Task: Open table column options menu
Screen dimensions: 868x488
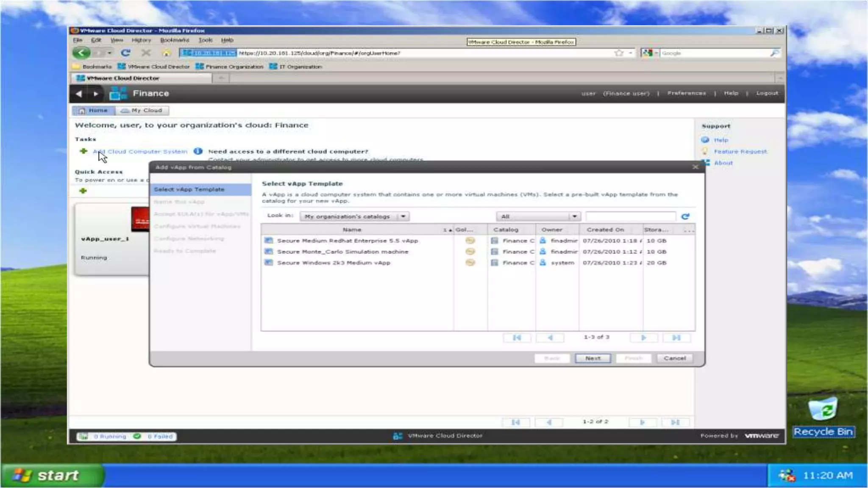Action: click(x=689, y=230)
